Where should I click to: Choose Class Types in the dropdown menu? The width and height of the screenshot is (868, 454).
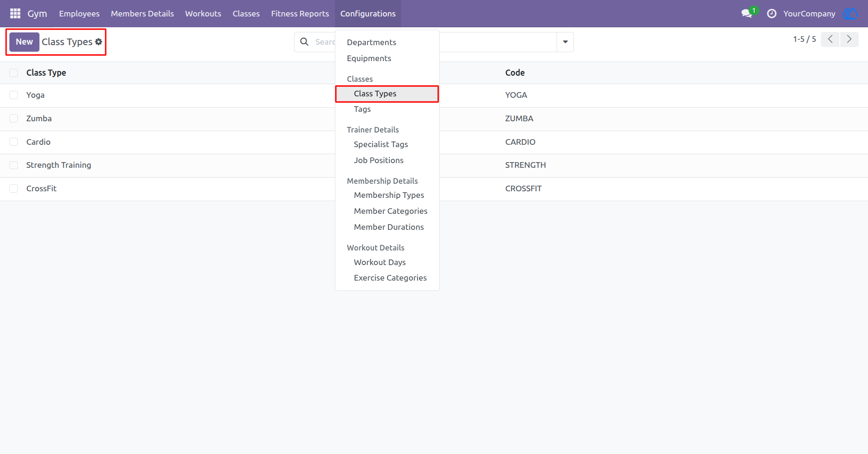click(387, 94)
